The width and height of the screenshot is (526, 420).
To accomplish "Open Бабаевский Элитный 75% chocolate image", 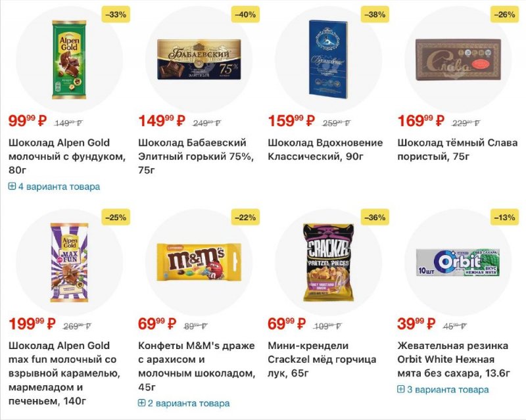I will 199,59.
